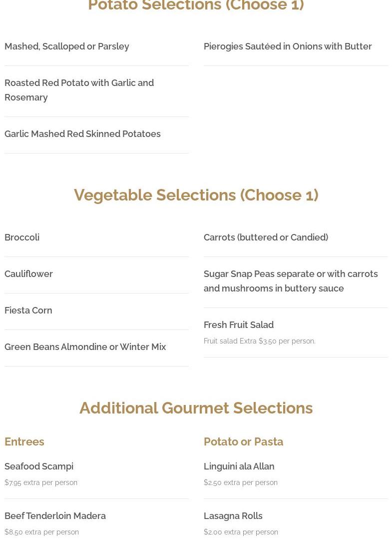Click the Beef Tenderloin Madera entree
392x546 pixels.
tap(55, 516)
